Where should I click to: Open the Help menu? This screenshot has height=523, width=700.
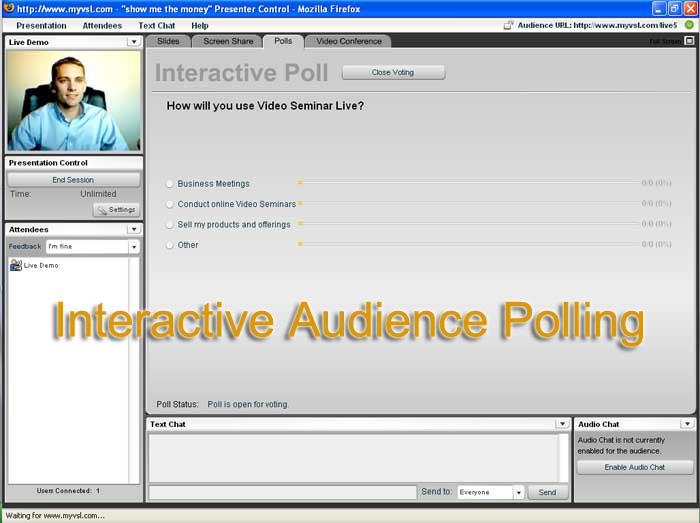[x=200, y=26]
